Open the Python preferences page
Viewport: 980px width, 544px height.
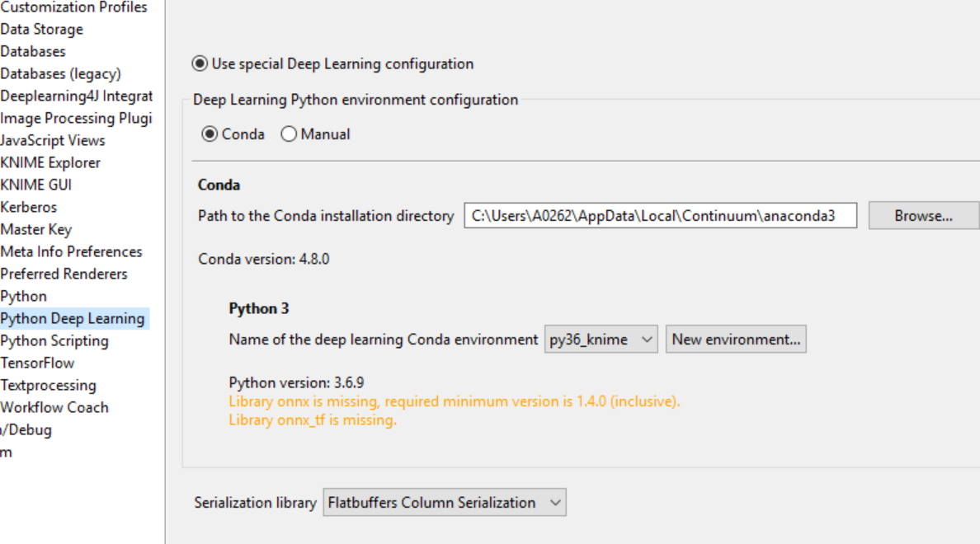click(x=23, y=296)
